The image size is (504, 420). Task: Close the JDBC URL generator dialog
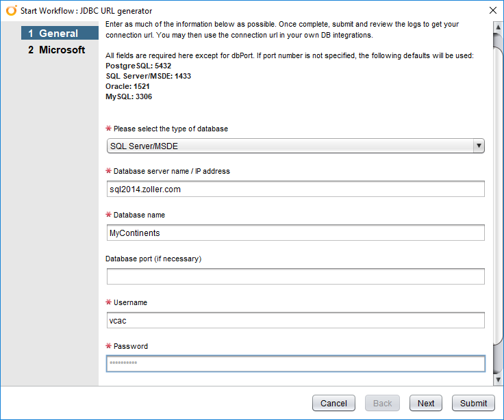coord(493,10)
